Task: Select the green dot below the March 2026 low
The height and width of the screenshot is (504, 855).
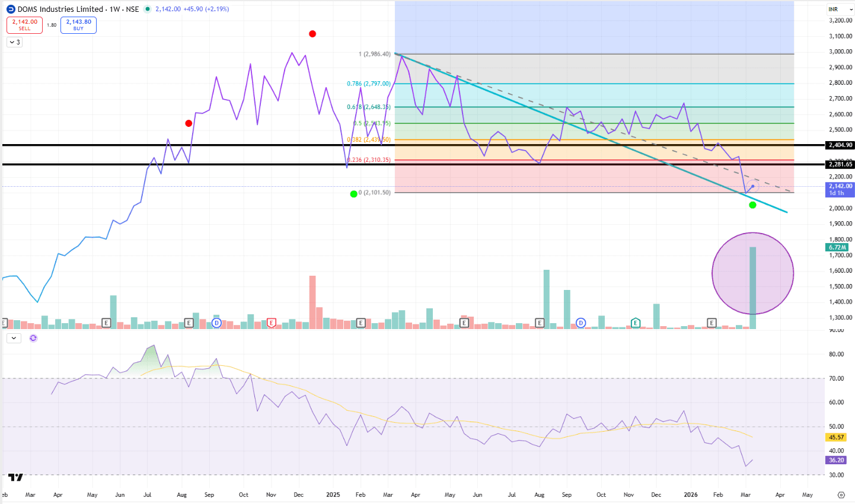Action: (x=752, y=205)
